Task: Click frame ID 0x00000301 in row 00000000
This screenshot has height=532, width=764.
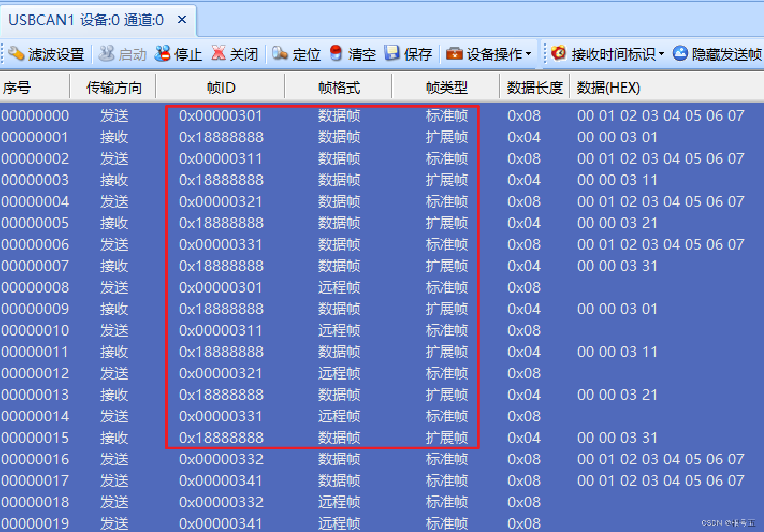Action: (221, 115)
